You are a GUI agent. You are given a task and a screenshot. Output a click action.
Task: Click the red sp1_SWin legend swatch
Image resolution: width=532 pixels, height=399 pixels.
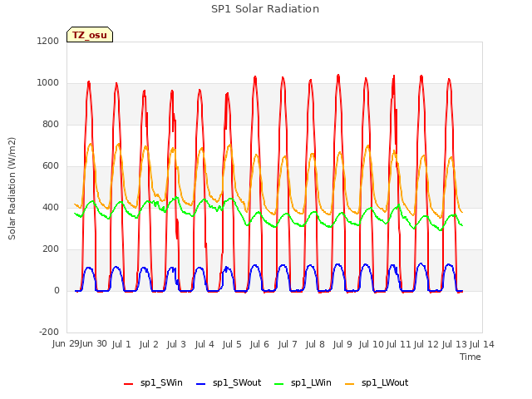[129, 384]
